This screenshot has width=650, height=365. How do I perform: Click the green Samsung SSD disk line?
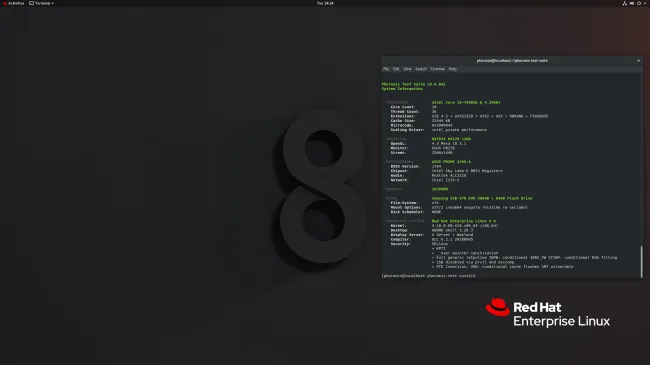[482, 198]
